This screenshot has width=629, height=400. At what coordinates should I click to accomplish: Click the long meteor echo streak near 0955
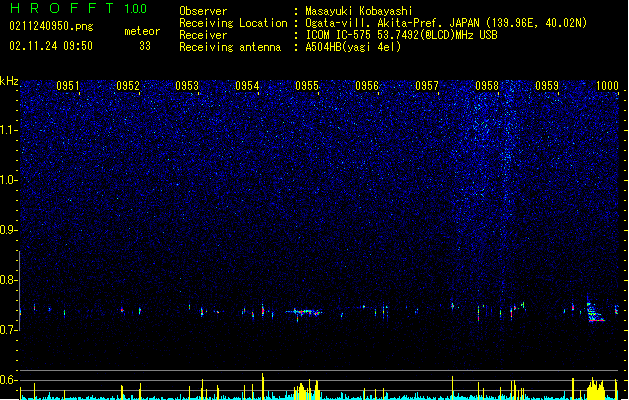(x=304, y=312)
